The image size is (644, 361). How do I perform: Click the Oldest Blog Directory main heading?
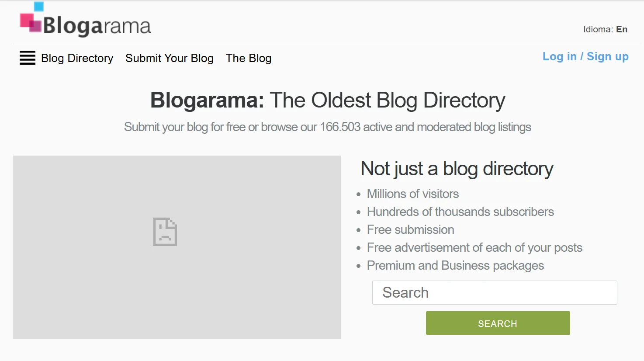328,100
